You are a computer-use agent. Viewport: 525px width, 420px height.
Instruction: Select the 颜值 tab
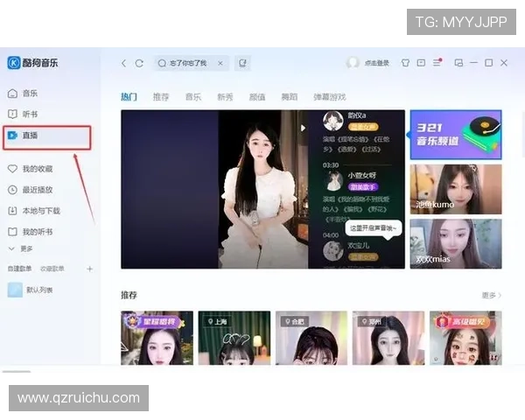(x=257, y=97)
